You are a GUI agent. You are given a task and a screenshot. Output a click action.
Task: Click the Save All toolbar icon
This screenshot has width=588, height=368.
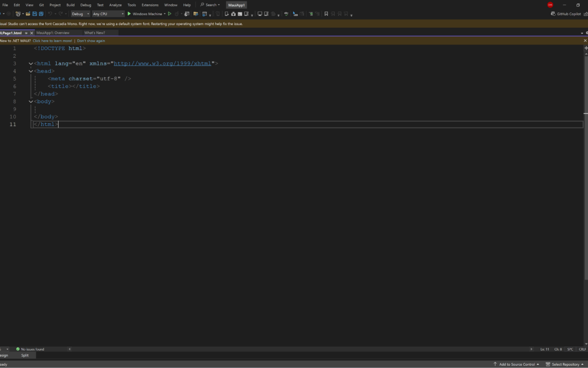click(x=41, y=14)
